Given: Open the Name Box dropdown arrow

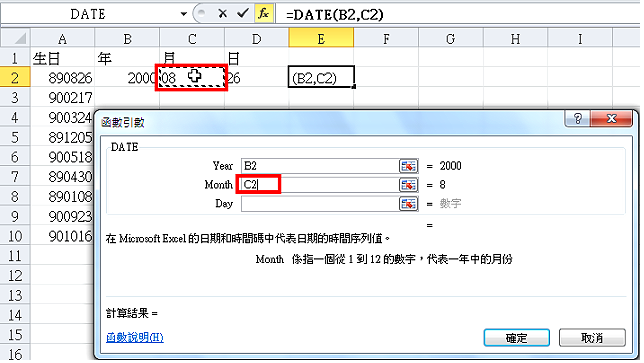Looking at the screenshot, I should click(184, 14).
